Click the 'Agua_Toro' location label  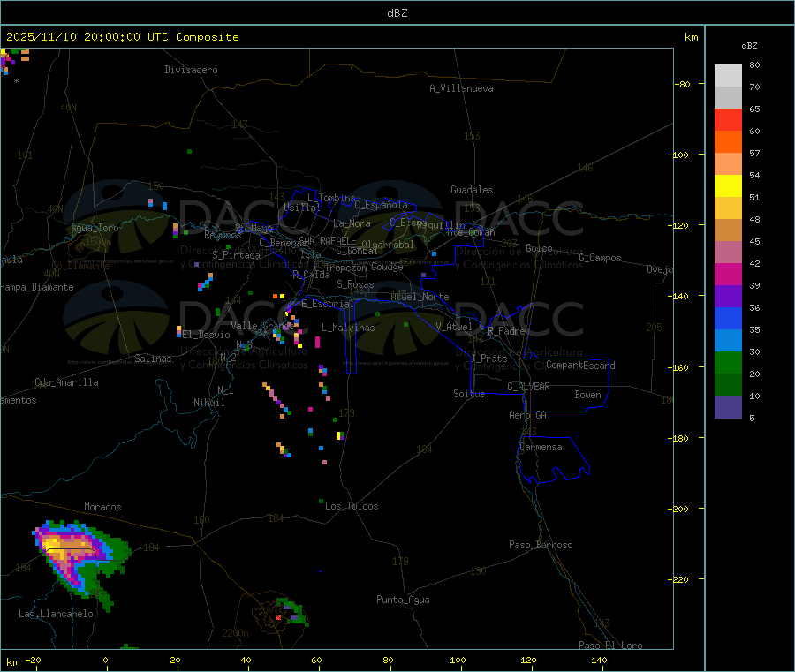[x=95, y=228]
